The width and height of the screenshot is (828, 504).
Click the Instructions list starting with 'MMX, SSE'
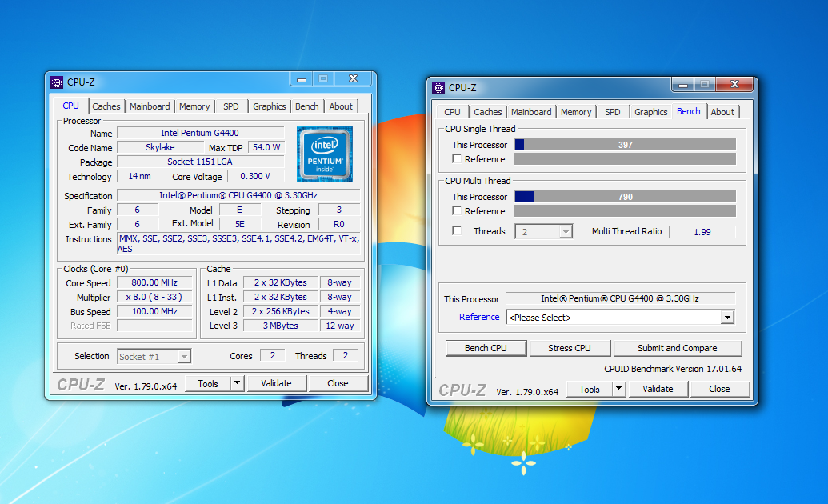[238, 243]
